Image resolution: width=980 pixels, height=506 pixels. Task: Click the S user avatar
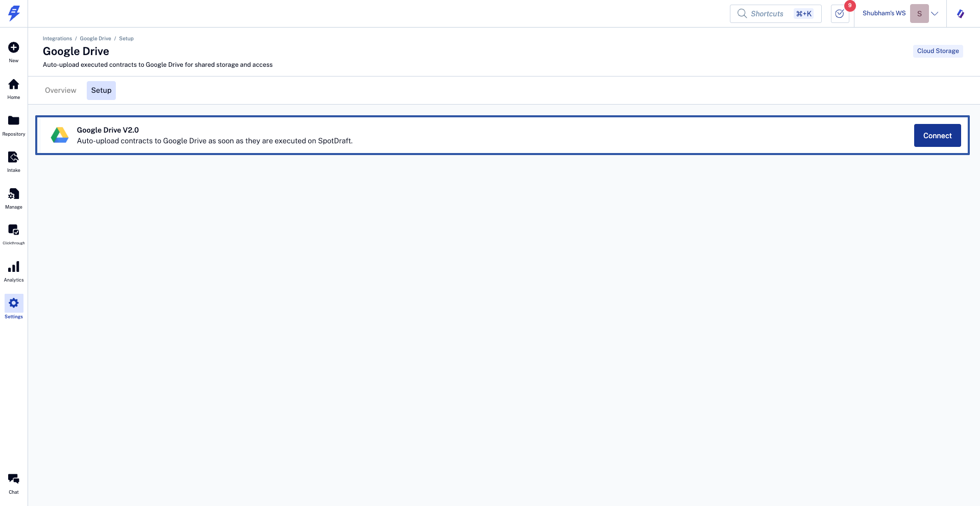[919, 14]
